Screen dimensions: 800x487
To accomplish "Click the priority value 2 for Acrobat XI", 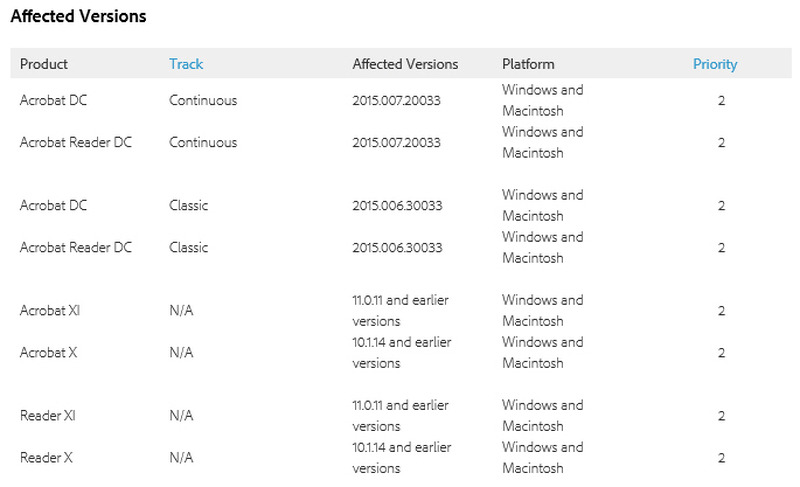I will [x=721, y=311].
